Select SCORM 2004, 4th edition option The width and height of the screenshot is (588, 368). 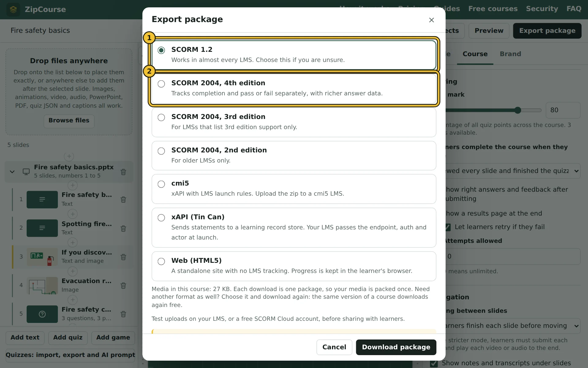(294, 89)
